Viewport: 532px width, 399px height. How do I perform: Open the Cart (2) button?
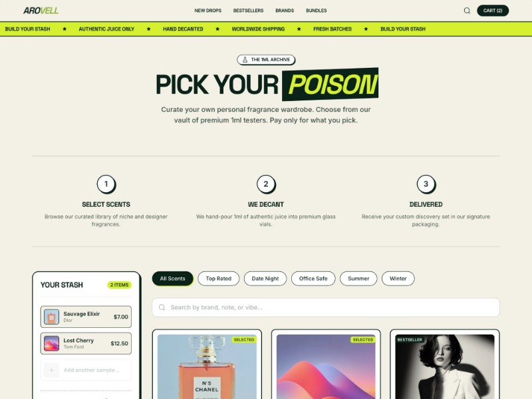(493, 11)
